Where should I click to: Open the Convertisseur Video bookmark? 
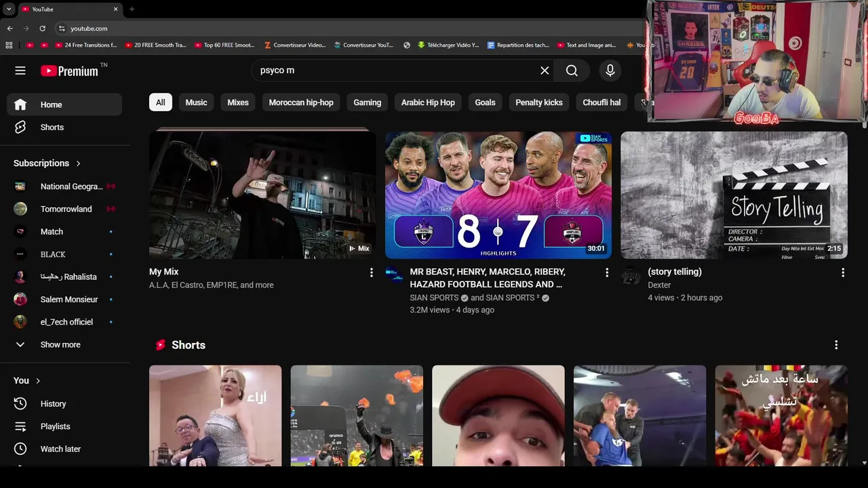[x=295, y=45]
